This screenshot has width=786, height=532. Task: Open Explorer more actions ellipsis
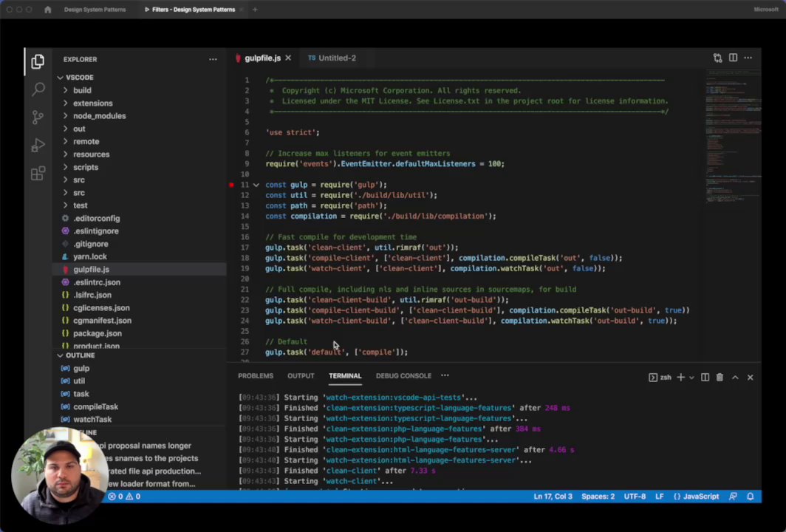click(x=213, y=59)
